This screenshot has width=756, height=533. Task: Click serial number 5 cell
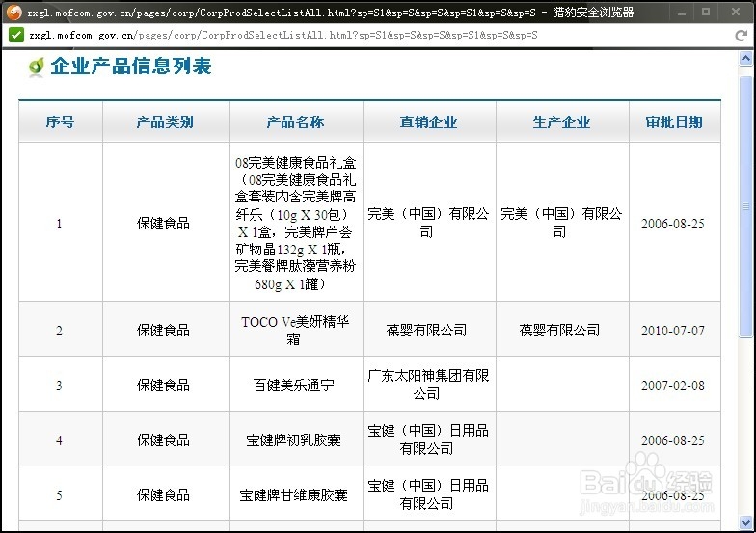[x=60, y=495]
